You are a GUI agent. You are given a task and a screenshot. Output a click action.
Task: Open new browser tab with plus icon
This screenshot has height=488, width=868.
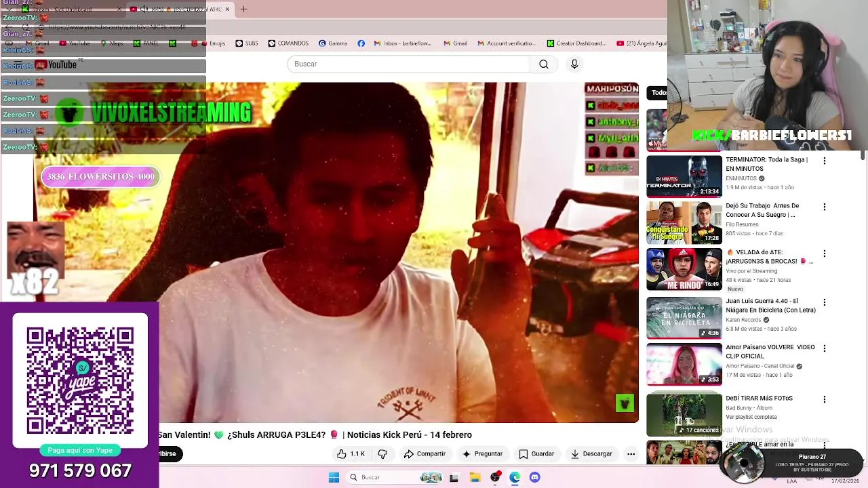pos(243,9)
